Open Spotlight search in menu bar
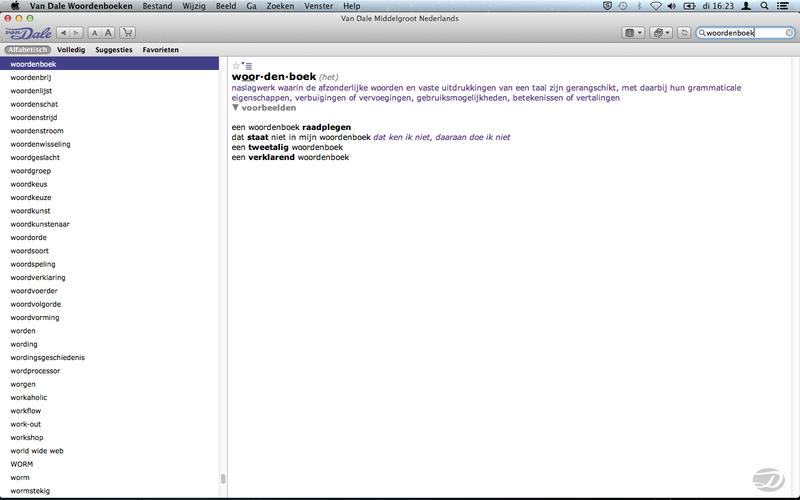800x500 pixels. tap(764, 6)
